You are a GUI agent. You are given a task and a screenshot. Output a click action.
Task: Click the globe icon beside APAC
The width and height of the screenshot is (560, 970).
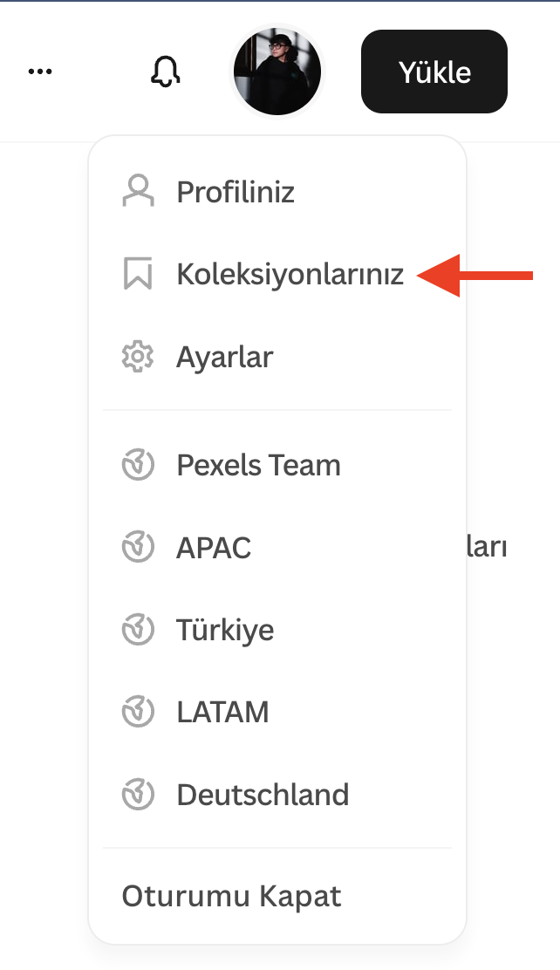pos(138,548)
